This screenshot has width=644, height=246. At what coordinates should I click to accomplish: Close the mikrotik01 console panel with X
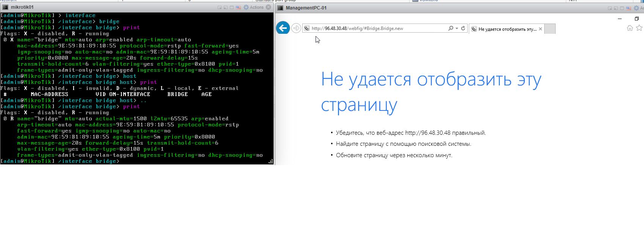coord(269,7)
